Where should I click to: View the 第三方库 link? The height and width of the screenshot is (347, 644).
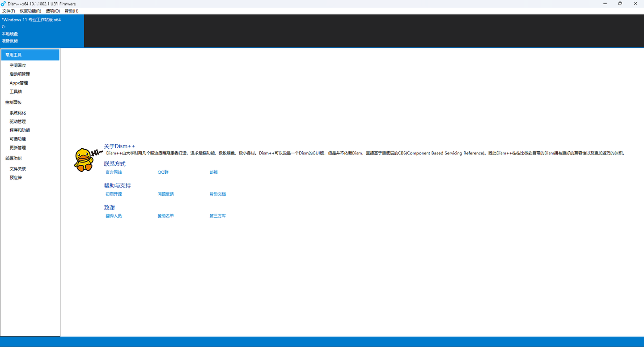[x=218, y=216]
